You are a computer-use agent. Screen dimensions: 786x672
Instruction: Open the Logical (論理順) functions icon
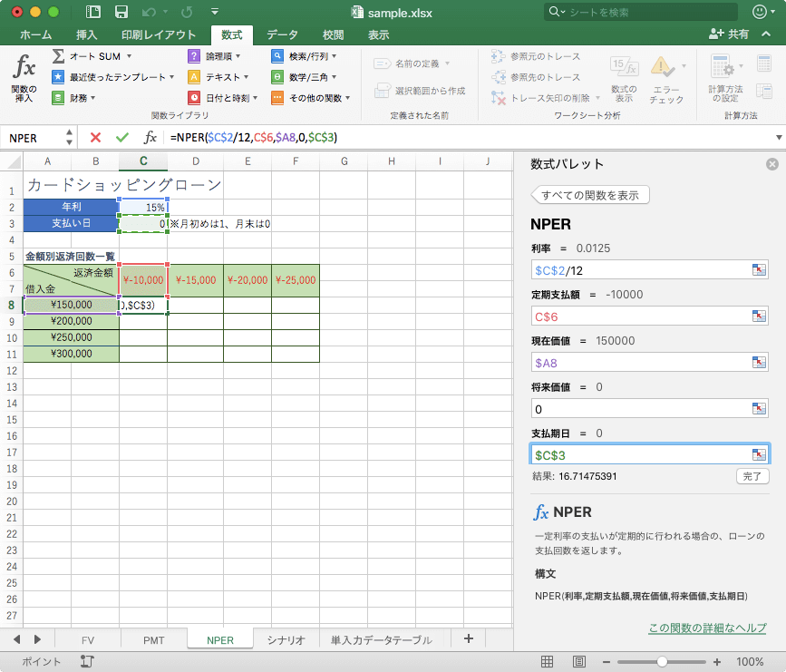[194, 56]
